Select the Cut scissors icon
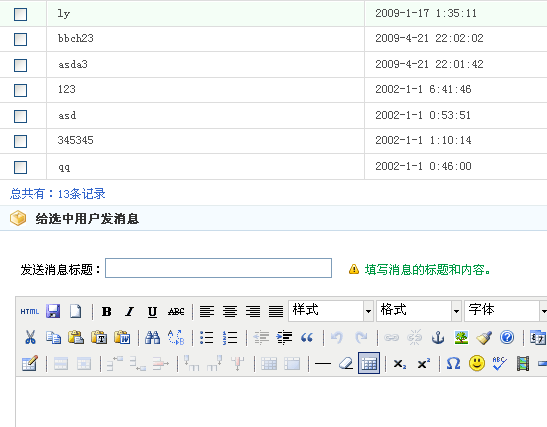The image size is (547, 427). [30, 337]
